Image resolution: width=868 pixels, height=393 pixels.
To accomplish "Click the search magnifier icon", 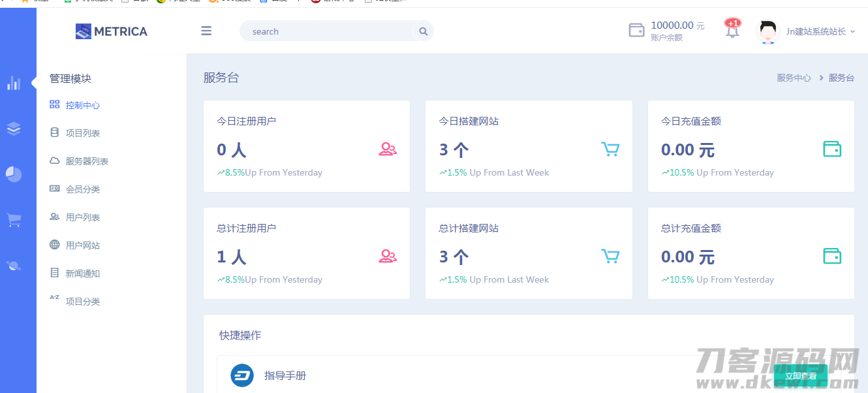I will [423, 31].
